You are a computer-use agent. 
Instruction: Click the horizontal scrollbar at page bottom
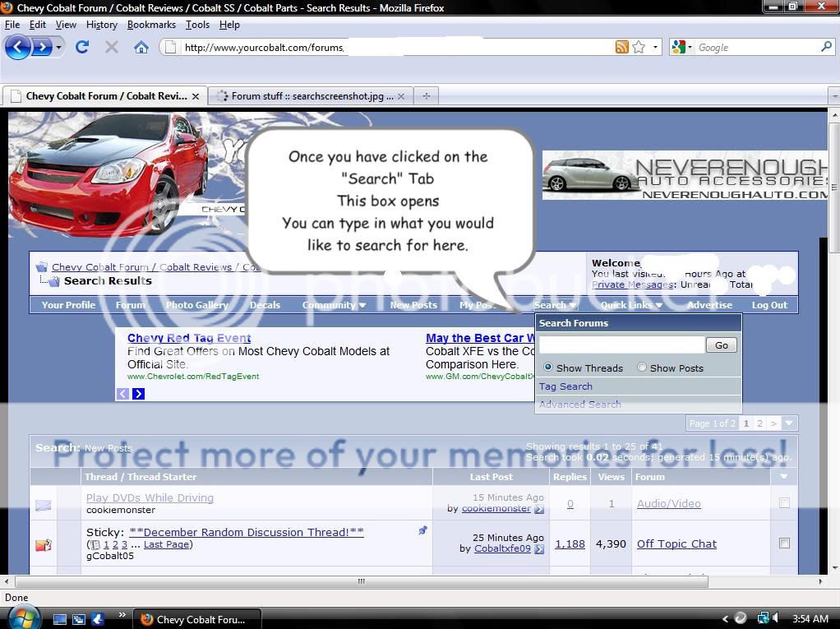[362, 581]
